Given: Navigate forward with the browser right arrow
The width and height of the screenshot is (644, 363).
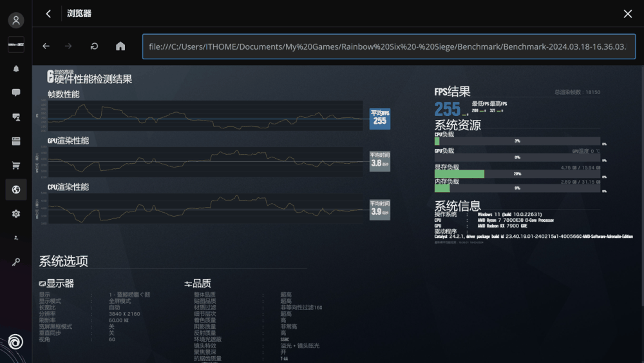Looking at the screenshot, I should 68,46.
